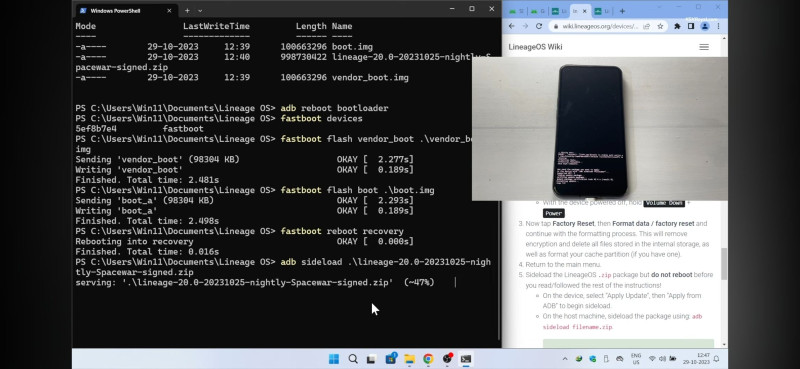This screenshot has width=800, height=369.
Task: Toggle Chrome side panel icon
Action: pyautogui.click(x=691, y=26)
